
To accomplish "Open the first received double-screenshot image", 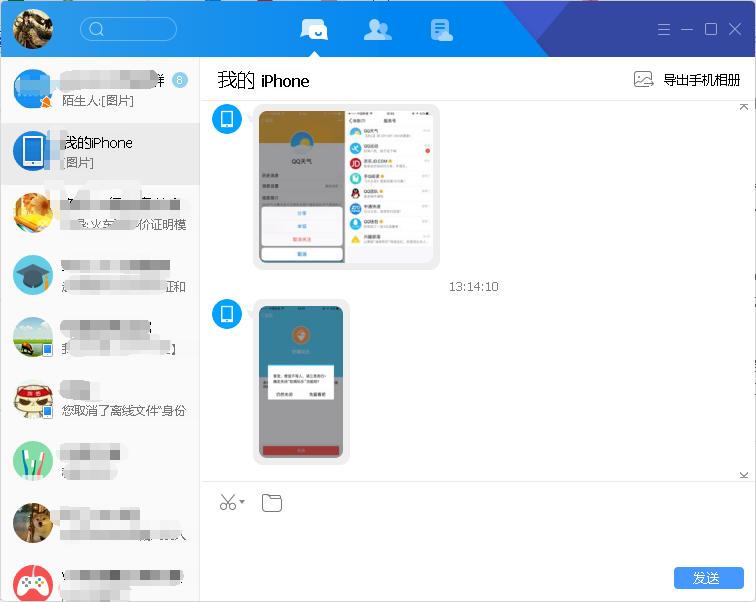I will (346, 187).
